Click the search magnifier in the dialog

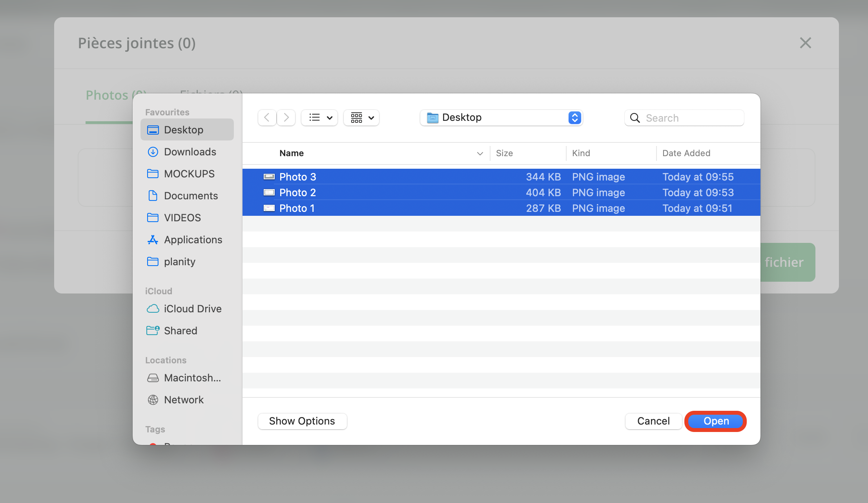point(635,118)
